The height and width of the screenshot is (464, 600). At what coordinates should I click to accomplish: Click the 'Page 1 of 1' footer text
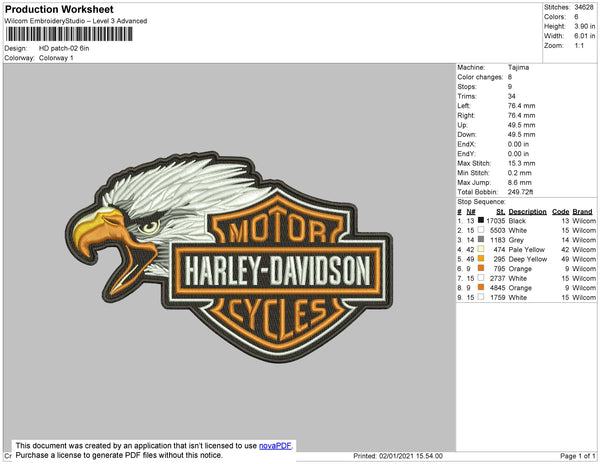(x=578, y=456)
